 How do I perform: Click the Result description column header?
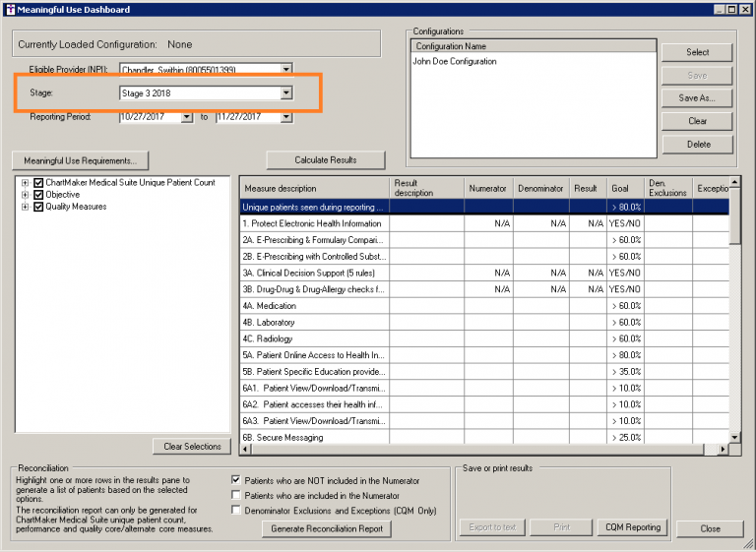(426, 188)
